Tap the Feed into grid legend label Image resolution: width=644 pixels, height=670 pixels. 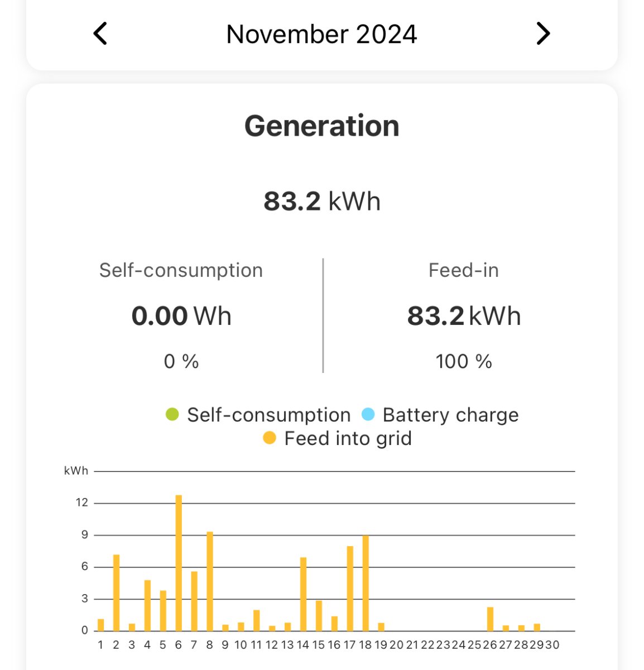tap(348, 438)
